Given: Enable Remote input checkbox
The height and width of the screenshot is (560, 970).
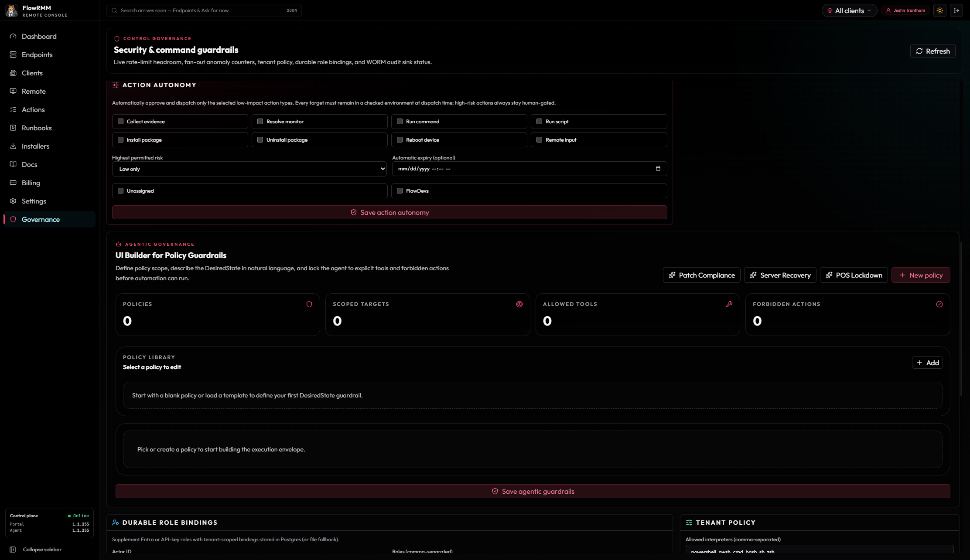Looking at the screenshot, I should click(x=540, y=140).
